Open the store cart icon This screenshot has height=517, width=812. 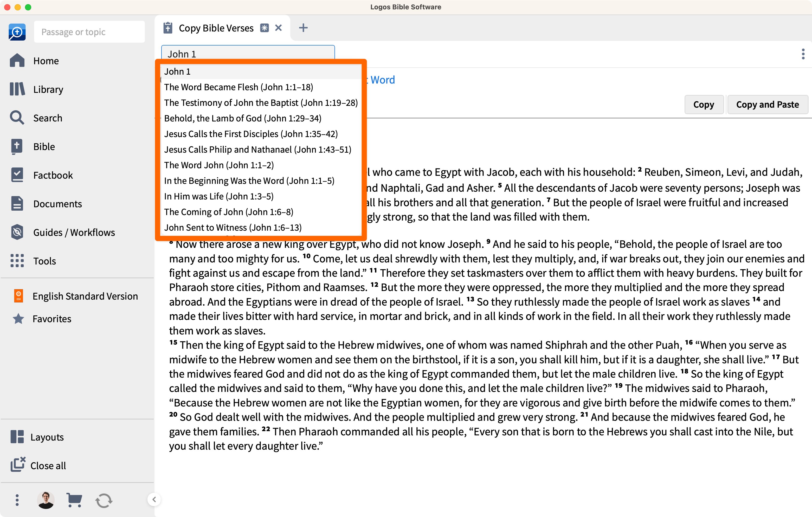tap(74, 500)
